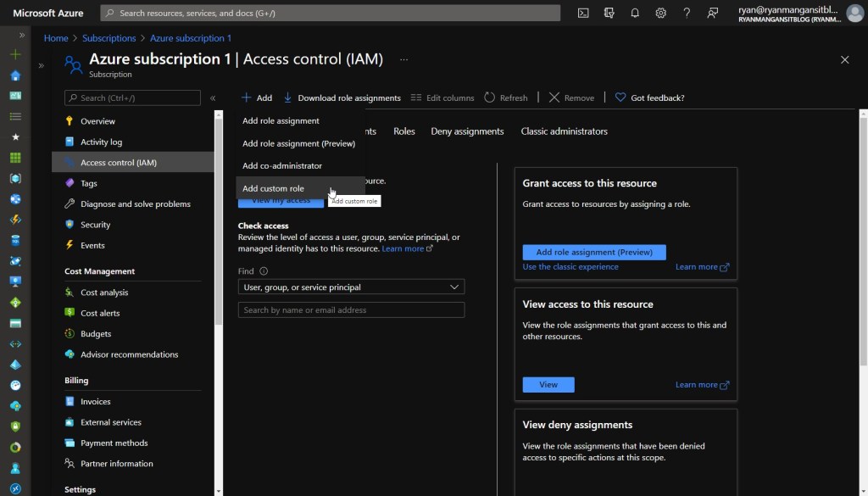Close the Access control blade
Image resolution: width=868 pixels, height=496 pixels.
point(845,60)
